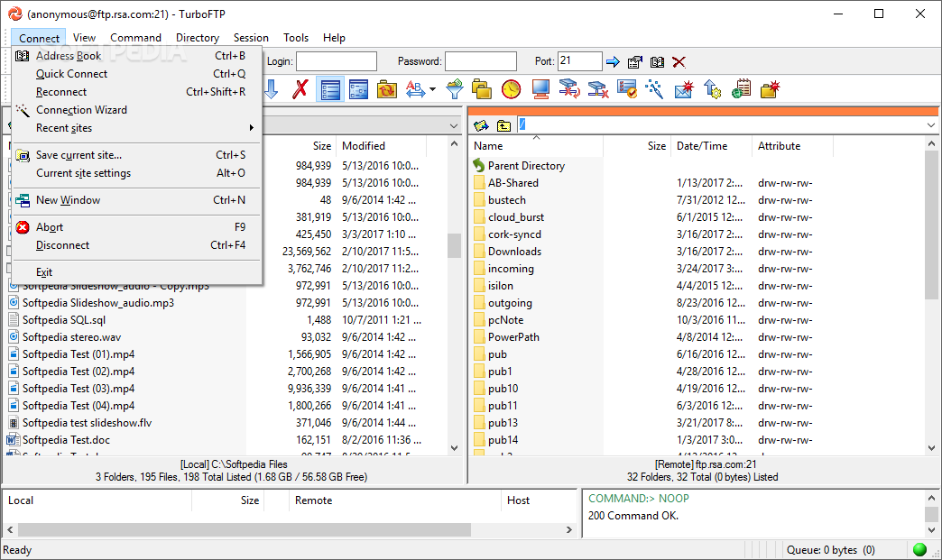Click the red X delete toolbar icon
Viewport: 942px width, 560px height.
pyautogui.click(x=300, y=89)
